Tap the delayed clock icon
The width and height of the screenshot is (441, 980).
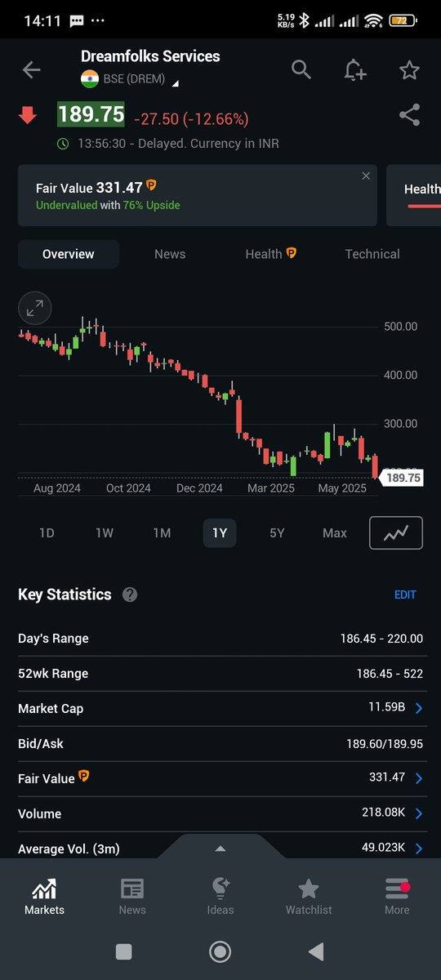point(63,143)
